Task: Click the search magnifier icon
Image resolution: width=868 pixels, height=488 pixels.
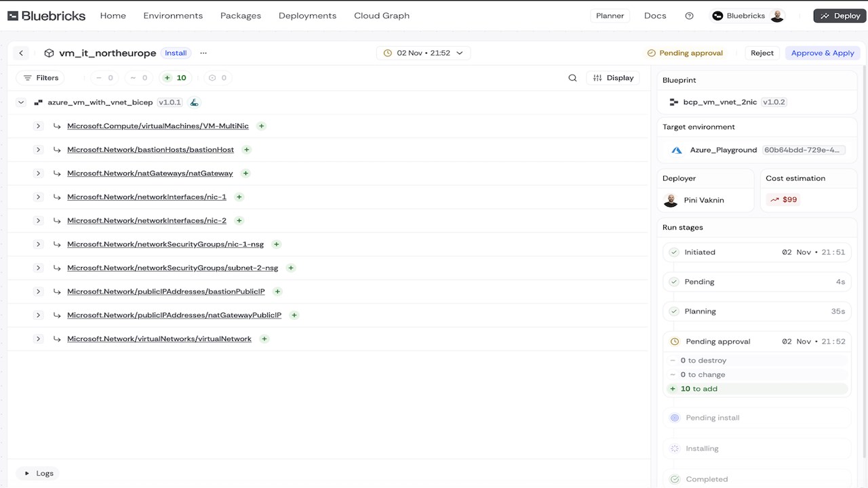Action: pos(572,78)
